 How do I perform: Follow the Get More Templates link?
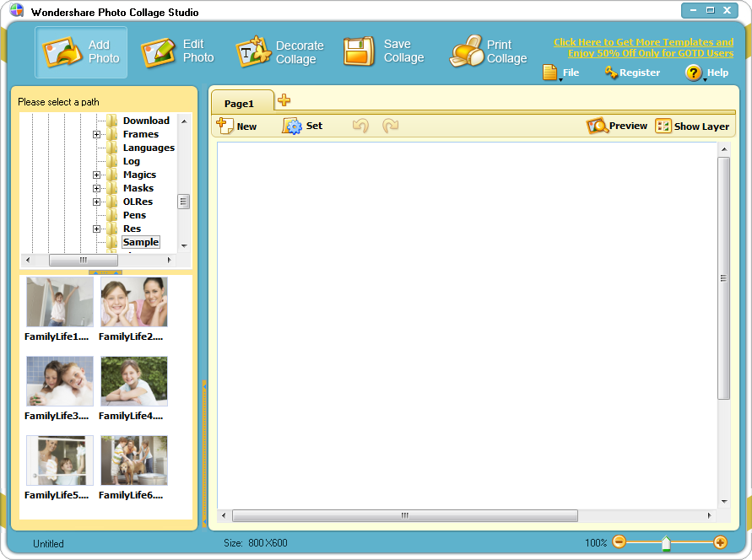coord(644,47)
